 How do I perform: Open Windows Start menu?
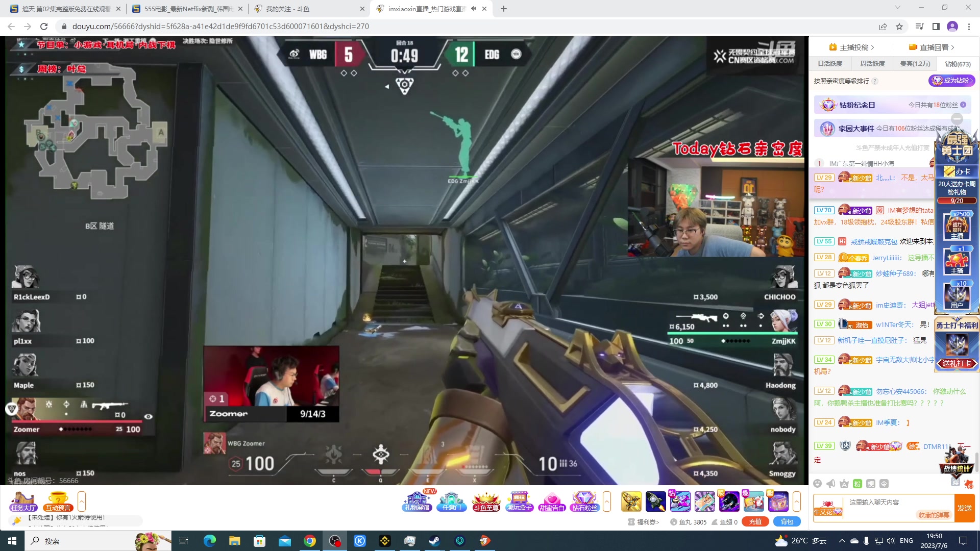click(12, 541)
